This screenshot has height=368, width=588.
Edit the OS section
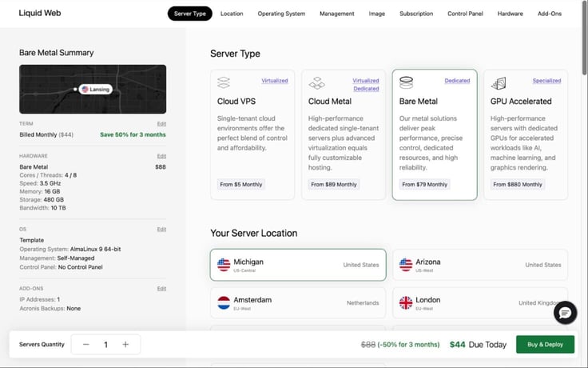pyautogui.click(x=161, y=230)
